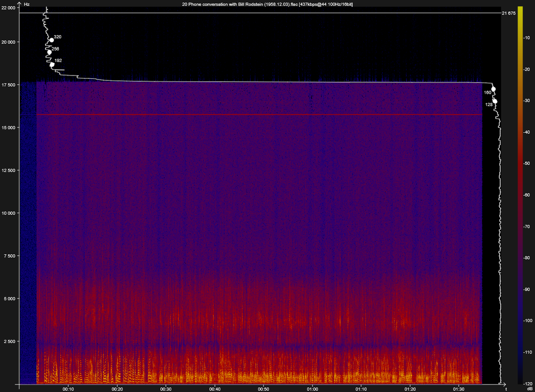Click the 256 kbps cutoff marker dot
Screen dimensions: 535x392
(x=50, y=52)
